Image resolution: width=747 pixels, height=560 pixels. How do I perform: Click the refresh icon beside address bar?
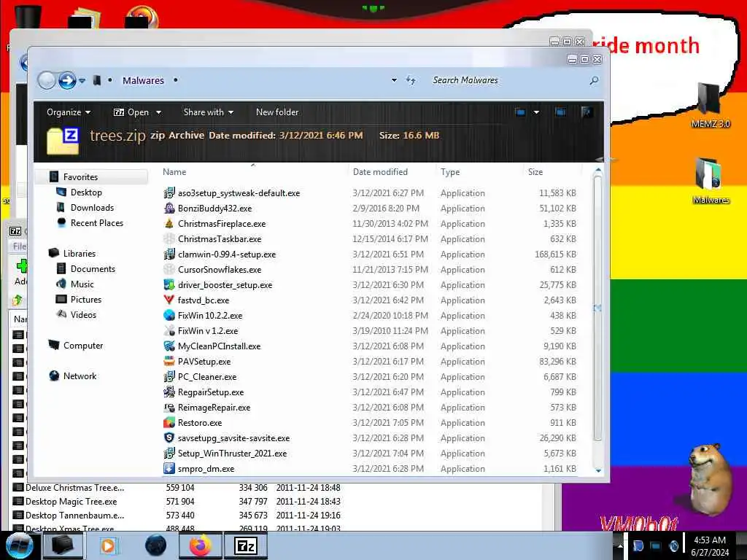click(x=411, y=80)
